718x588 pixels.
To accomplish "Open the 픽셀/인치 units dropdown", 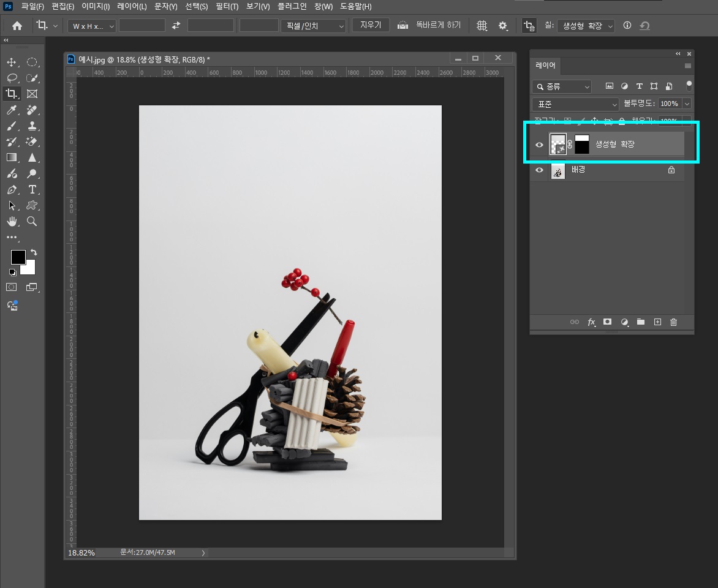I will point(314,26).
